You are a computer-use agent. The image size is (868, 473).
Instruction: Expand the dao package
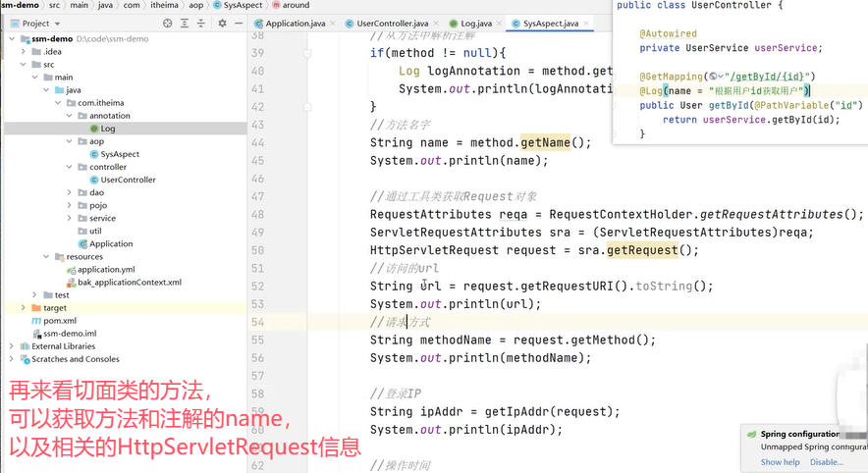tap(69, 192)
